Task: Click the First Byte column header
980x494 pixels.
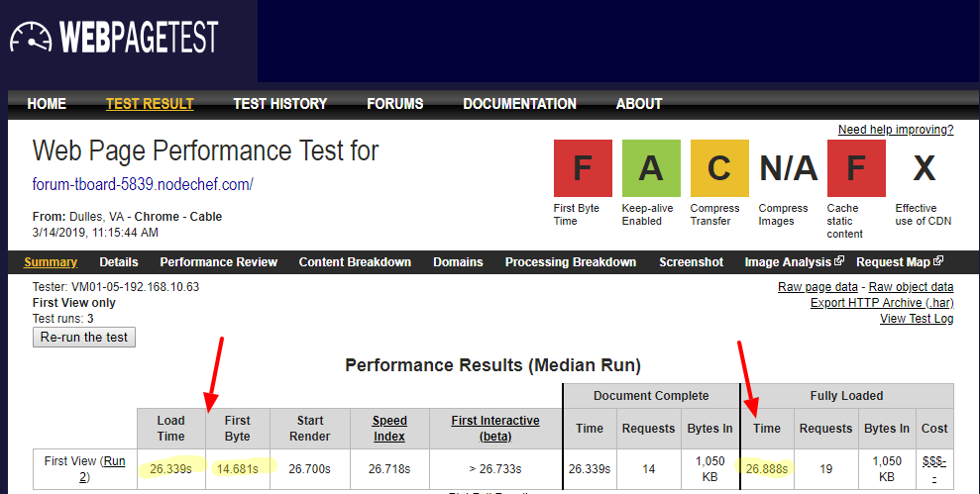Action: 238,429
